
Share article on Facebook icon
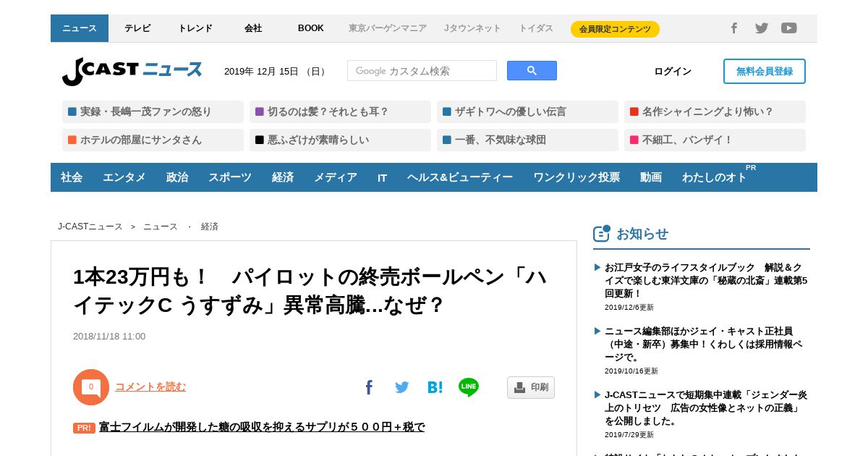tap(369, 387)
